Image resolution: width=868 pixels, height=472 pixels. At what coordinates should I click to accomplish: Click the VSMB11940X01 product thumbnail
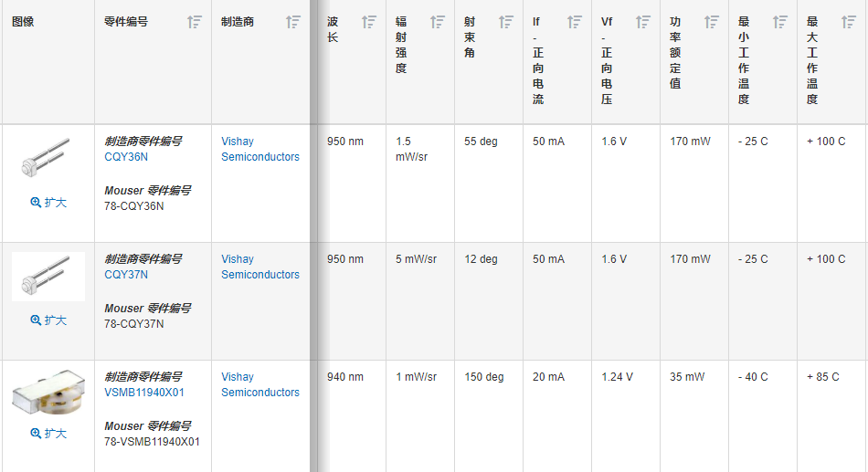tap(48, 393)
